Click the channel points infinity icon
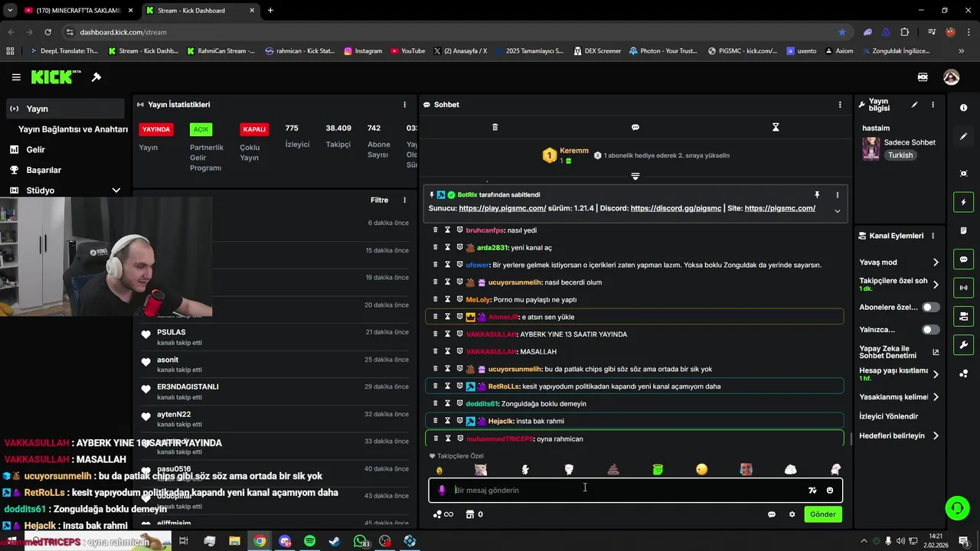 [443, 514]
